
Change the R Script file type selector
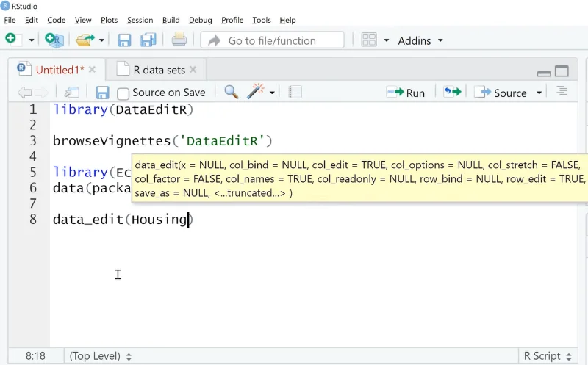coord(548,356)
